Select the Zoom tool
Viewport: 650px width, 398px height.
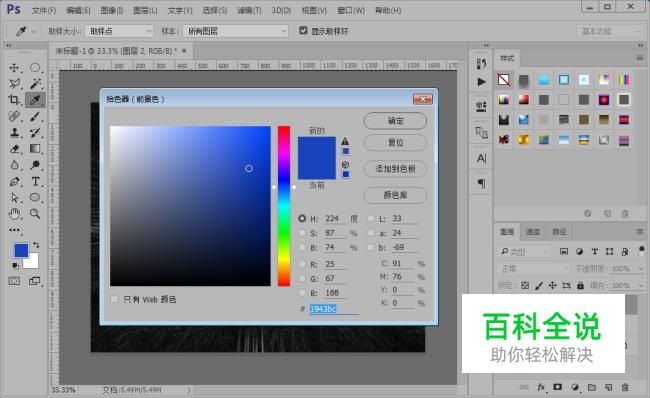(x=35, y=214)
